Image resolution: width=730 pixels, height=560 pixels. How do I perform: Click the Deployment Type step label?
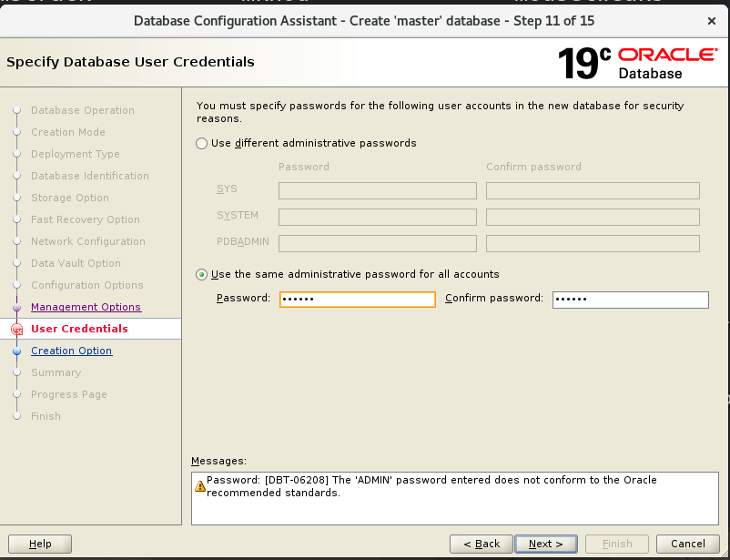76,154
